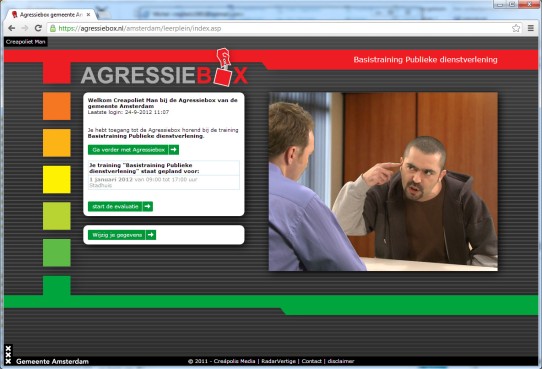542x369 pixels.
Task: Close the Agressiebox gemeente tab
Action: pos(88,15)
